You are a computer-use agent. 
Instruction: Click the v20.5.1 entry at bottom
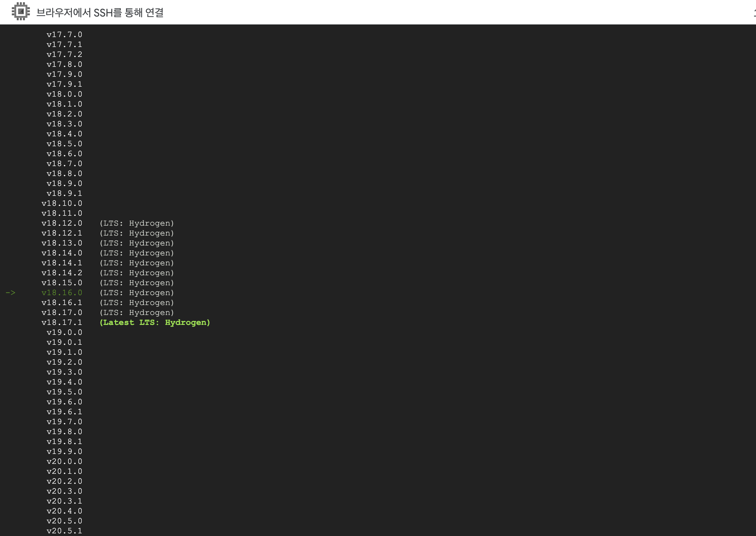64,531
